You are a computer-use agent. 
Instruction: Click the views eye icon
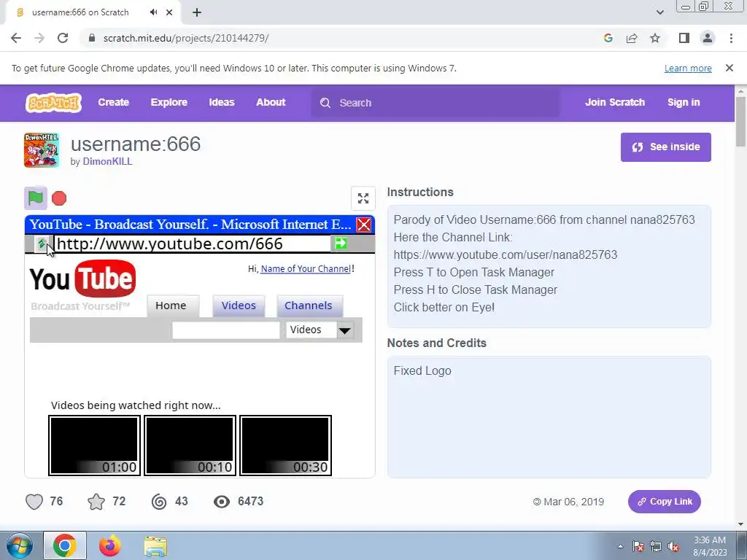pos(222,502)
